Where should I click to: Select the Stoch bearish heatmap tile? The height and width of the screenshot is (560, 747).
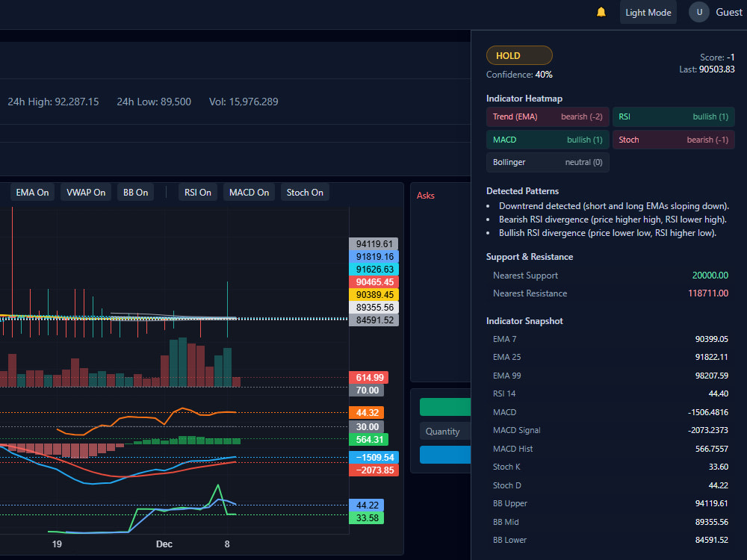[x=673, y=140]
